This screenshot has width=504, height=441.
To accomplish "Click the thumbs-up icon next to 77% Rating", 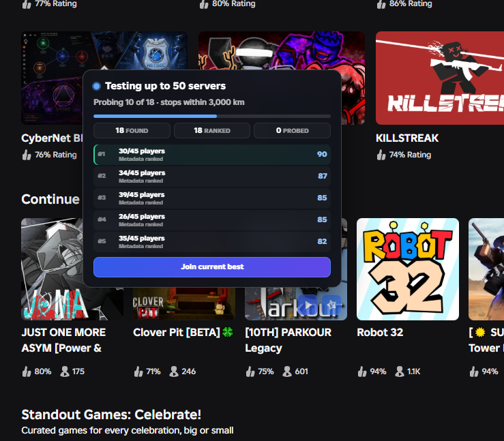I will [27, 4].
